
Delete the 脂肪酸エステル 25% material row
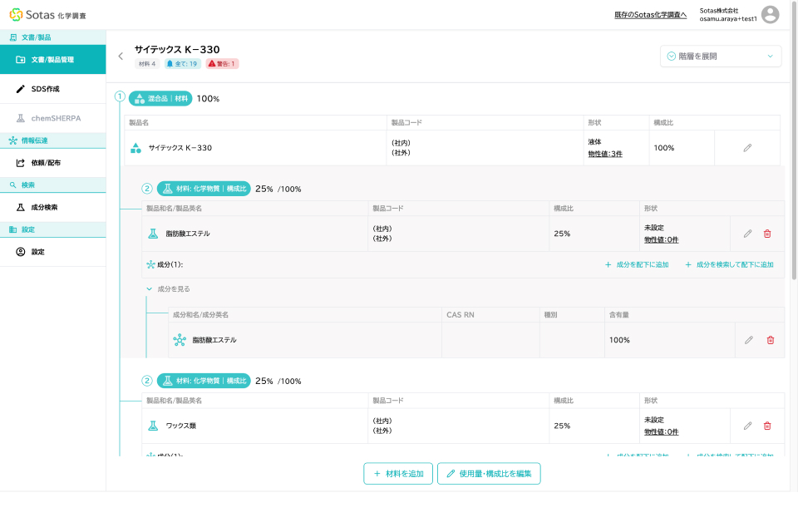[x=767, y=234]
